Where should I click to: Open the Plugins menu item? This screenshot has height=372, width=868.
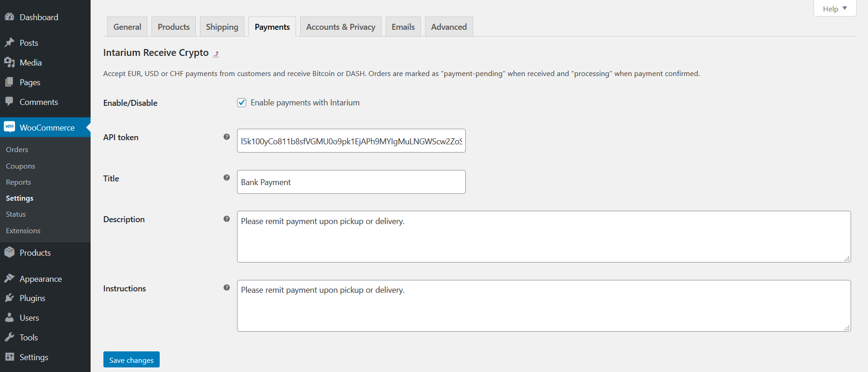tap(45, 298)
